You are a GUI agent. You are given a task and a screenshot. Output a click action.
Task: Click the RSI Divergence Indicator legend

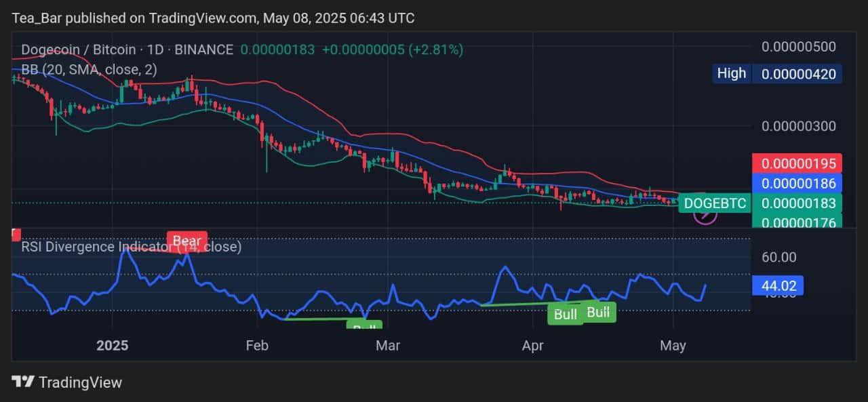pos(131,247)
